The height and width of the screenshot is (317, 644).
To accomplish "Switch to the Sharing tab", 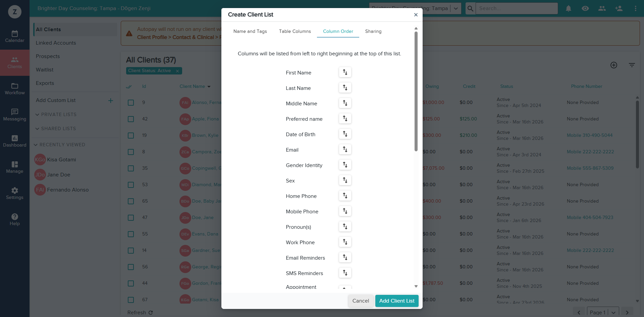I will (x=373, y=31).
